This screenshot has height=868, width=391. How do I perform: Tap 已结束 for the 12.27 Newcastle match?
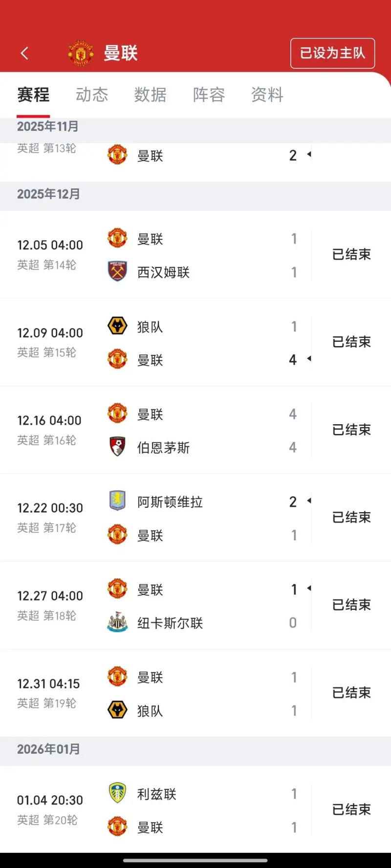[351, 605]
